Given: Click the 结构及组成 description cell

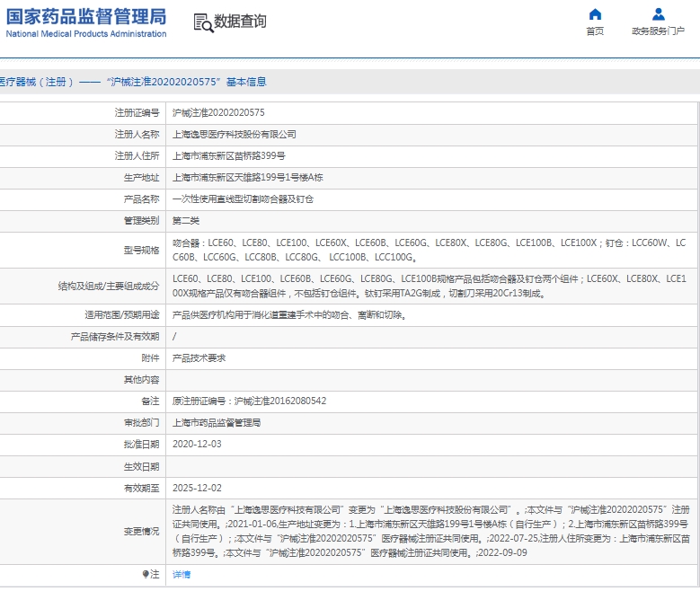Looking at the screenshot, I should (x=430, y=287).
